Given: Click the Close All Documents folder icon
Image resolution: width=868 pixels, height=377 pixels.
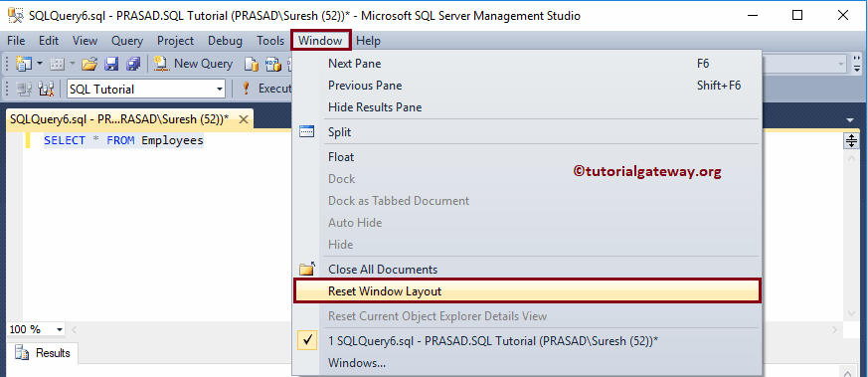Looking at the screenshot, I should (306, 269).
